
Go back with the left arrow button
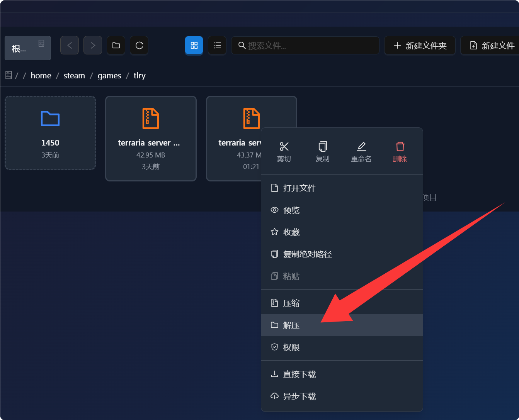coord(70,46)
